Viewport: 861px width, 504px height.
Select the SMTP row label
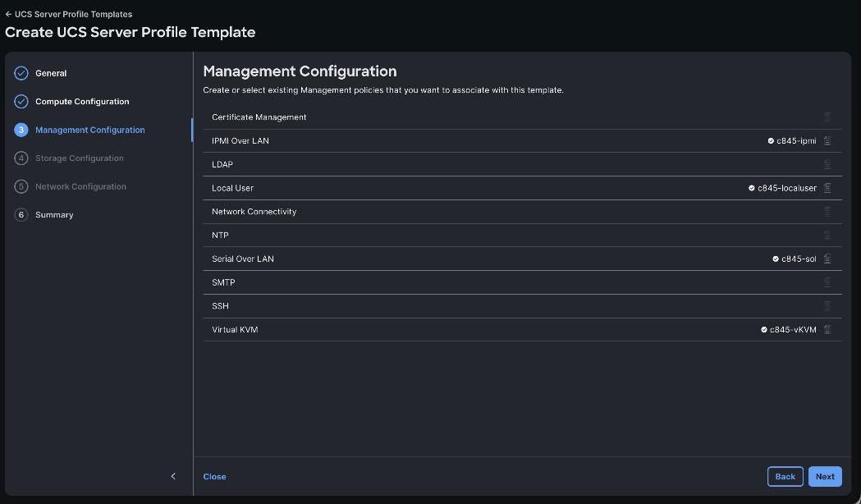tap(223, 282)
